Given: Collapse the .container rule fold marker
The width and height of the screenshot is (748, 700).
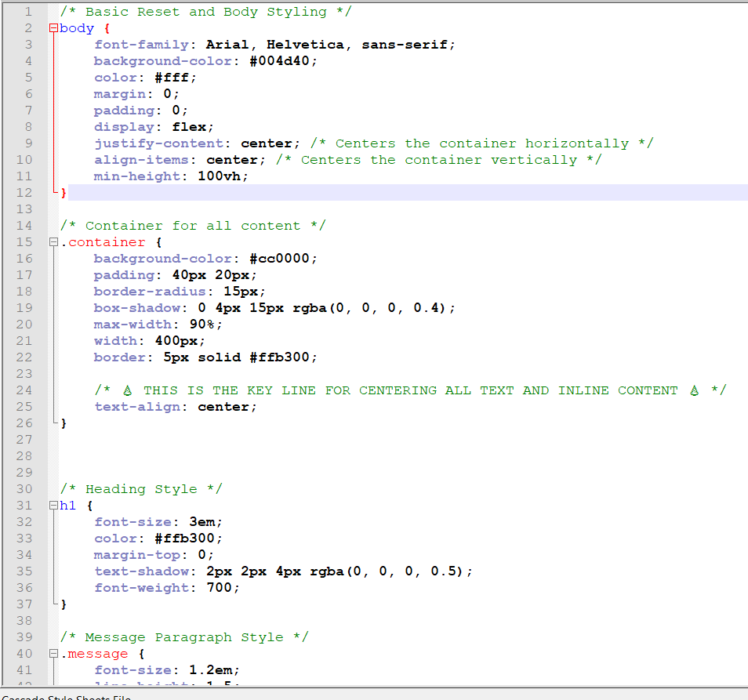Looking at the screenshot, I should pos(53,242).
